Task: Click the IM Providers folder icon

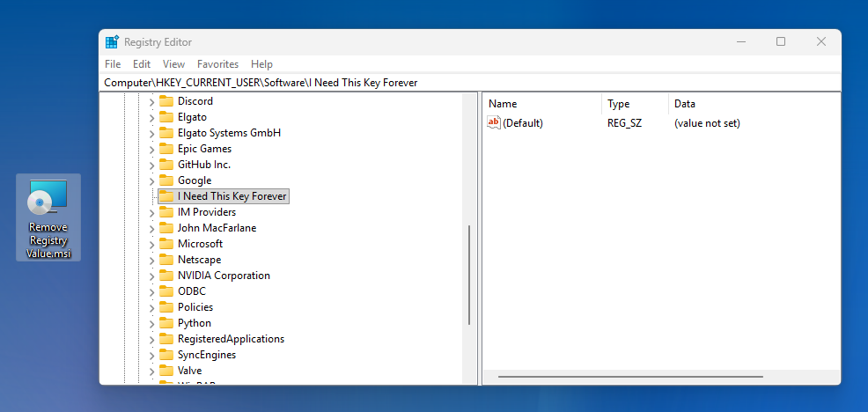Action: click(x=166, y=212)
